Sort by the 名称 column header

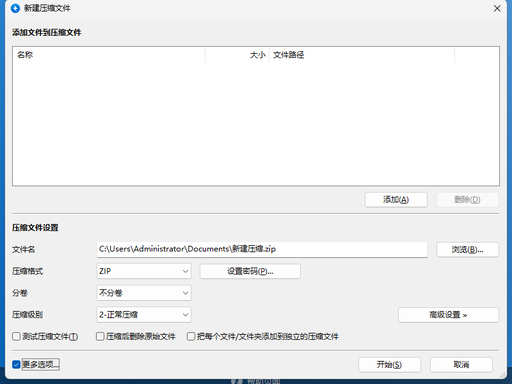pos(109,55)
